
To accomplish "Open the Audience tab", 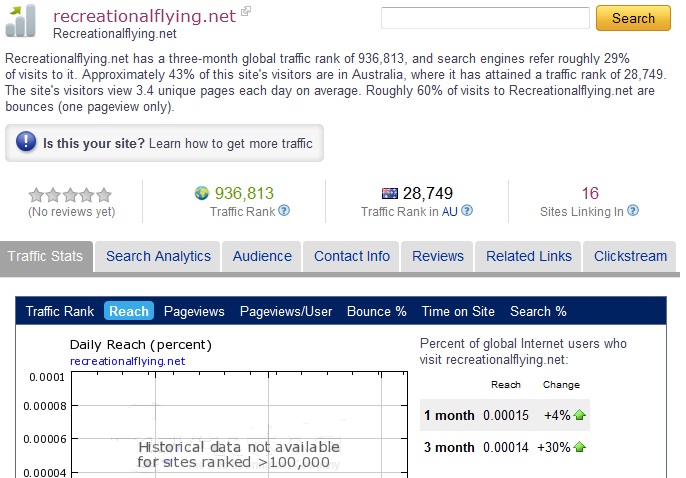I will point(262,256).
